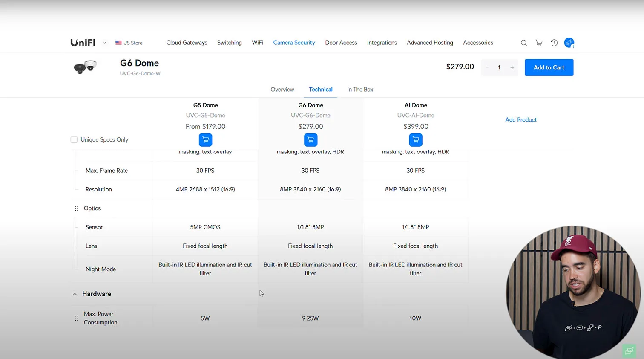Add G5 Dome to cart via cart icon

coord(205,140)
